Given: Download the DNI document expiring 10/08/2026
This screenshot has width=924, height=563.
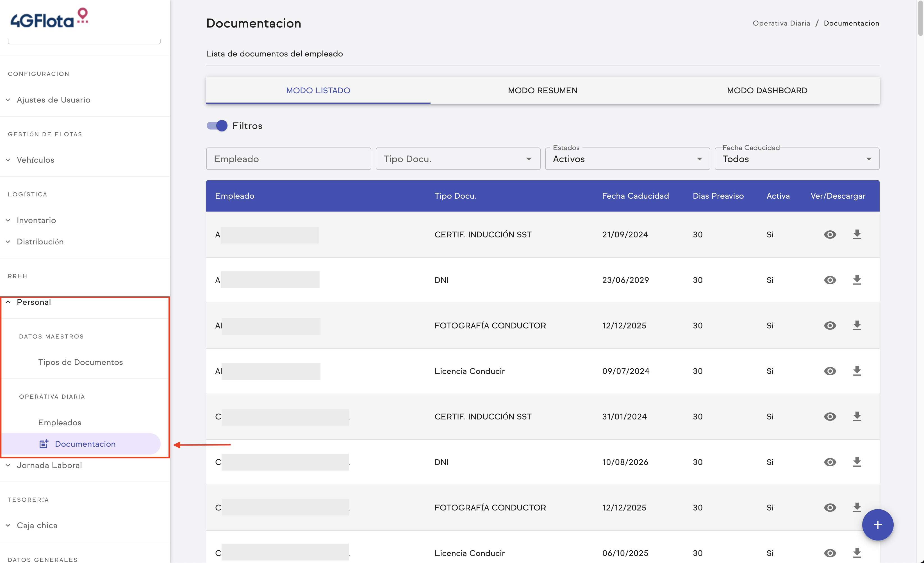Looking at the screenshot, I should point(857,462).
